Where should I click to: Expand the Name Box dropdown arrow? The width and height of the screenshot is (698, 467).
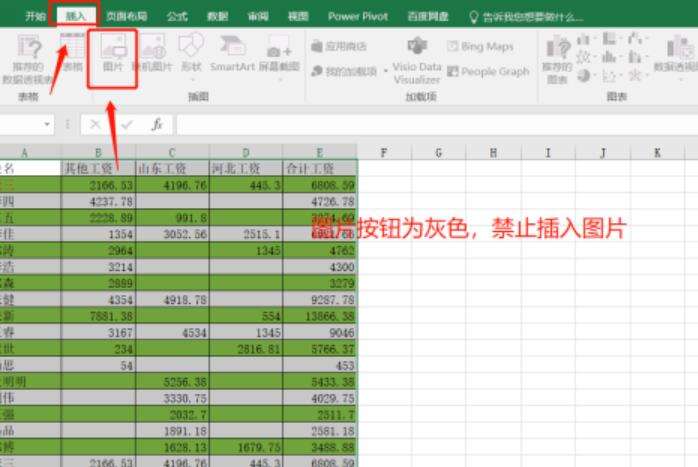(x=47, y=124)
